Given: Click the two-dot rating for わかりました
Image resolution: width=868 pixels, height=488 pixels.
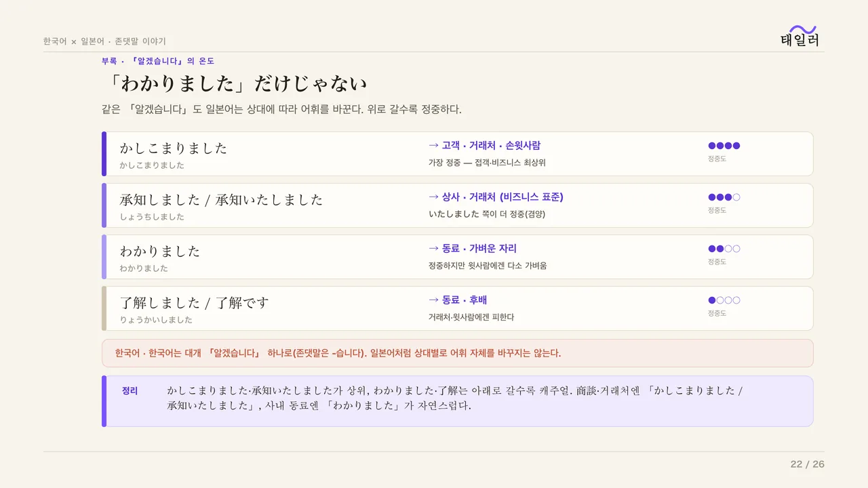Looking at the screenshot, I should [724, 249].
